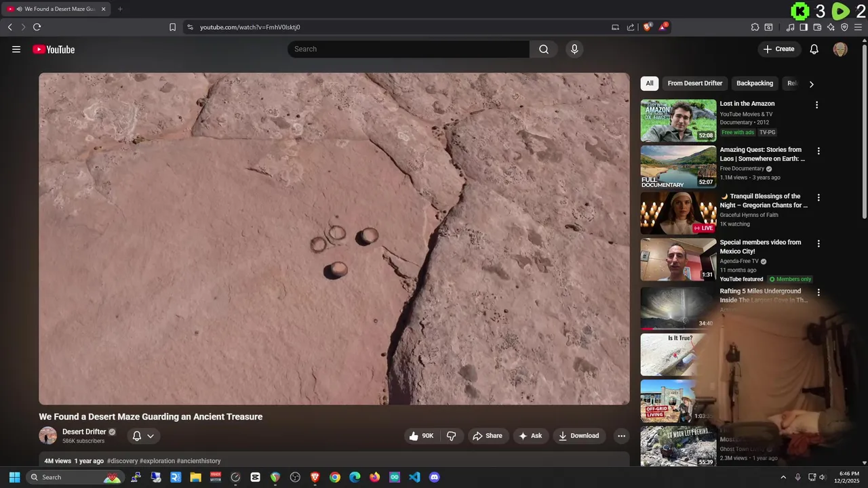
Task: Open options for Special members video
Action: [x=818, y=243]
